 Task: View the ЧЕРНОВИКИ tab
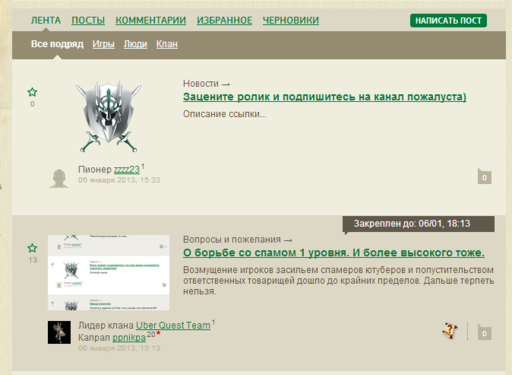click(291, 21)
